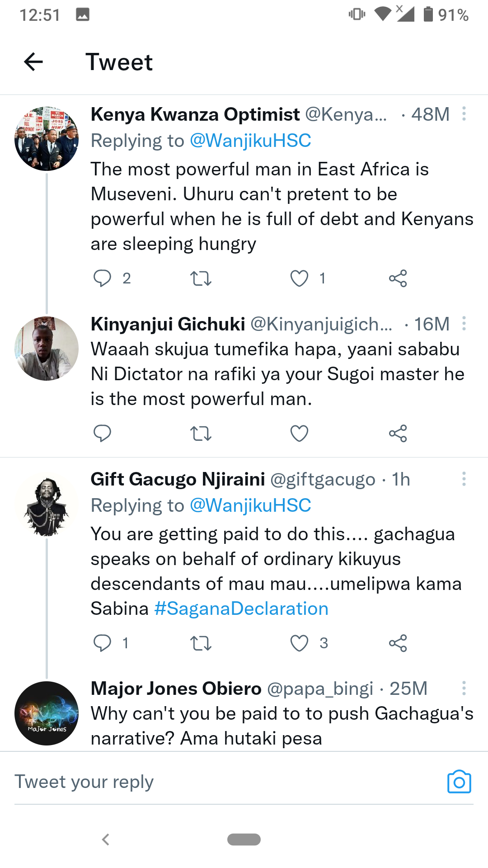The width and height of the screenshot is (488, 868).
Task: Share Gift Gacugo Njiraini's tweet
Action: pos(398,643)
